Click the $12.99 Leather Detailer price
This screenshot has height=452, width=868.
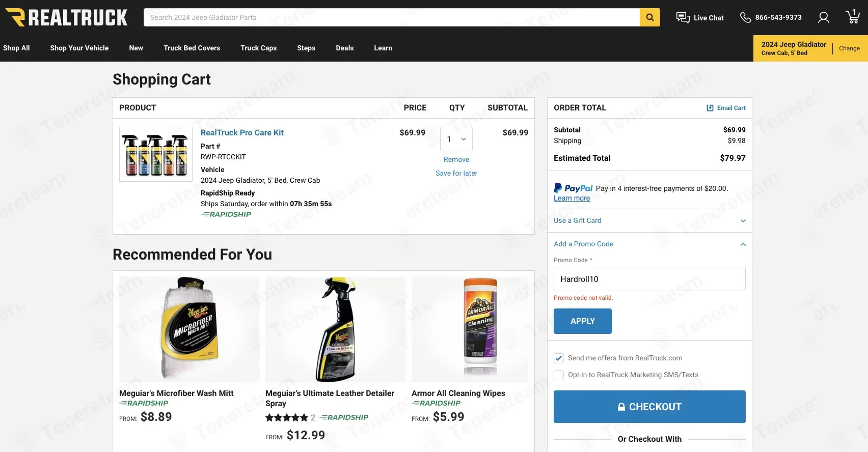click(x=306, y=435)
